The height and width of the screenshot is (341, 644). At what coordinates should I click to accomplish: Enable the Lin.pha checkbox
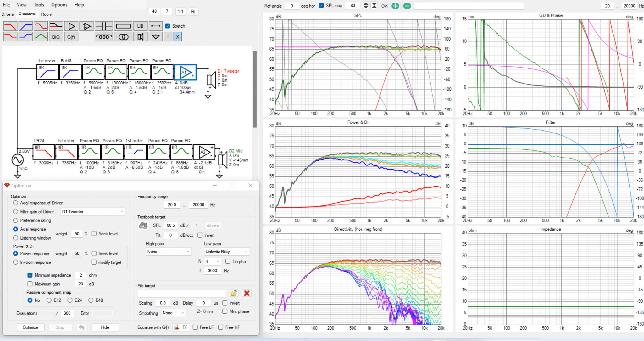[228, 261]
